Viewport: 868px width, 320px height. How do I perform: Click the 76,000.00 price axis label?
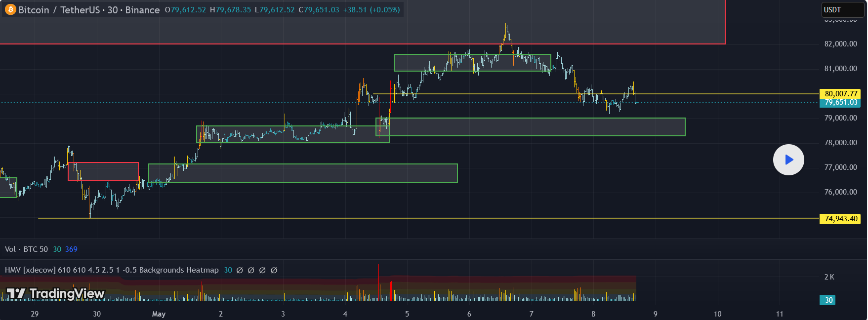coord(841,192)
